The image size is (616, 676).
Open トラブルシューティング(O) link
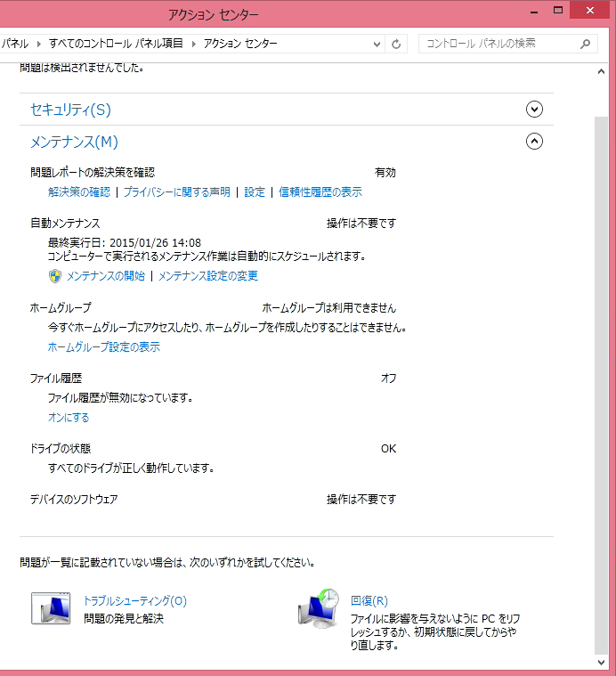tap(134, 600)
